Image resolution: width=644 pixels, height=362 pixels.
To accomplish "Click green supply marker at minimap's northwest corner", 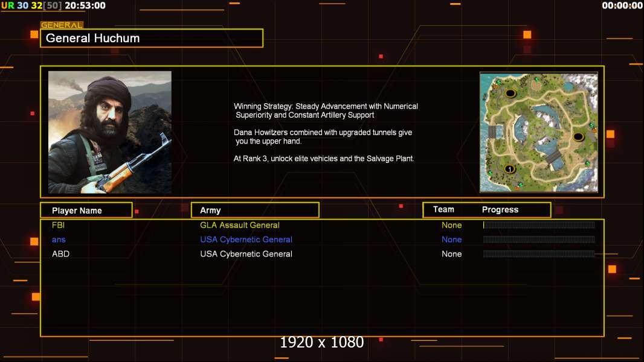I will [x=499, y=82].
